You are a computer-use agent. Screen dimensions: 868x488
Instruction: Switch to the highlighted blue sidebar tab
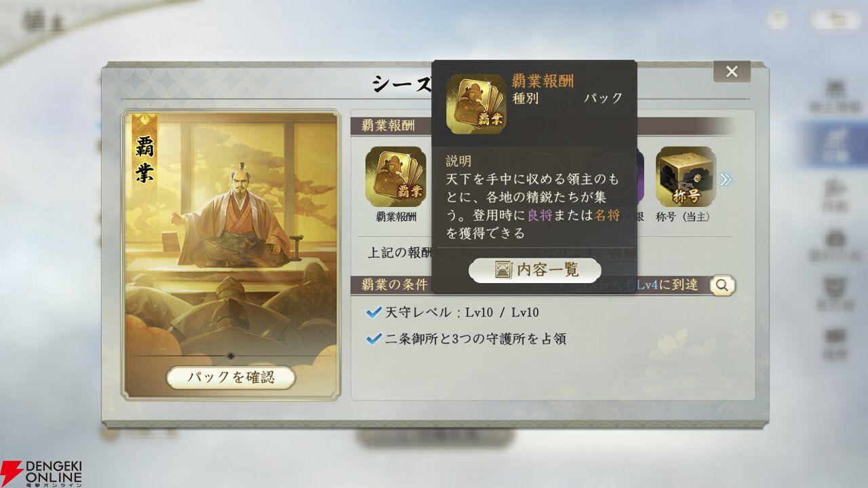[x=834, y=145]
